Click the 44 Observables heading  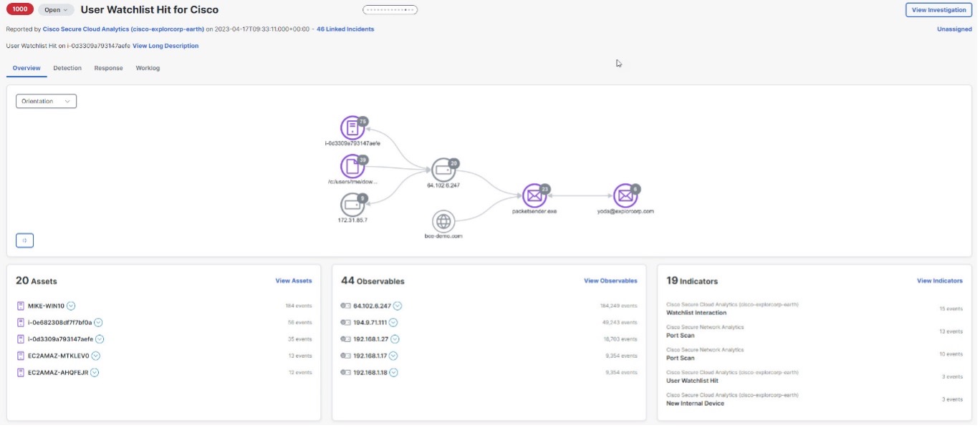tap(373, 281)
